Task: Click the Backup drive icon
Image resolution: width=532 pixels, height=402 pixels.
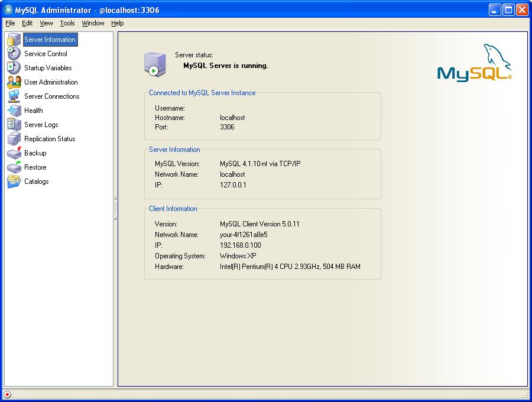Action: pos(14,153)
